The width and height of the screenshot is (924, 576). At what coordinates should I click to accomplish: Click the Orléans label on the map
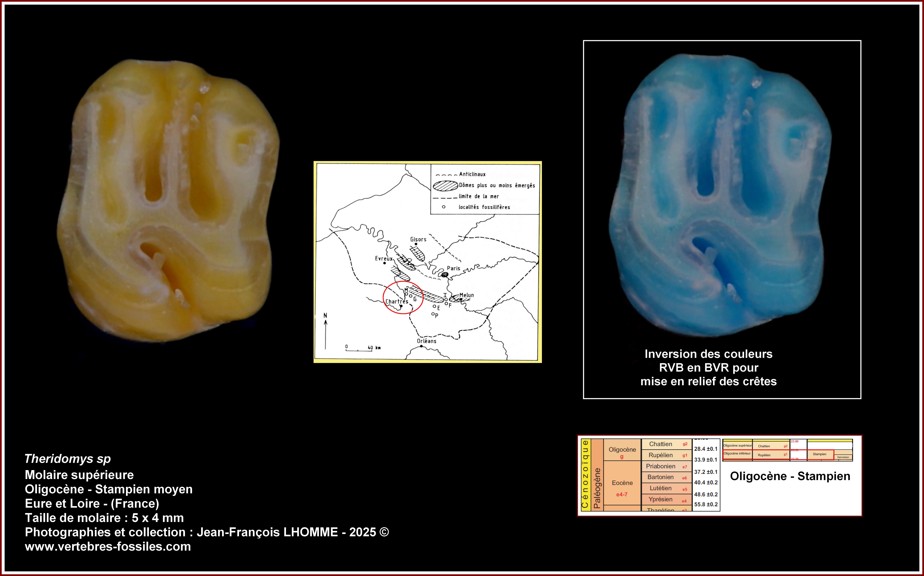pos(426,341)
